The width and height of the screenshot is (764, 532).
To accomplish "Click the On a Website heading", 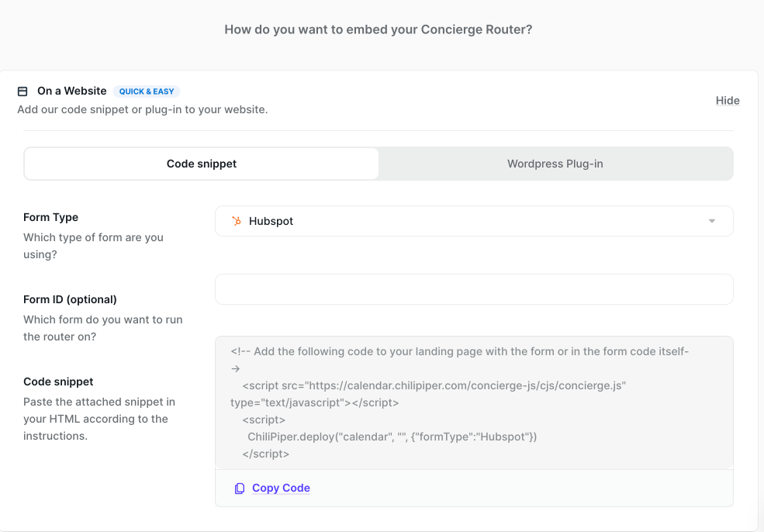I will [x=71, y=91].
